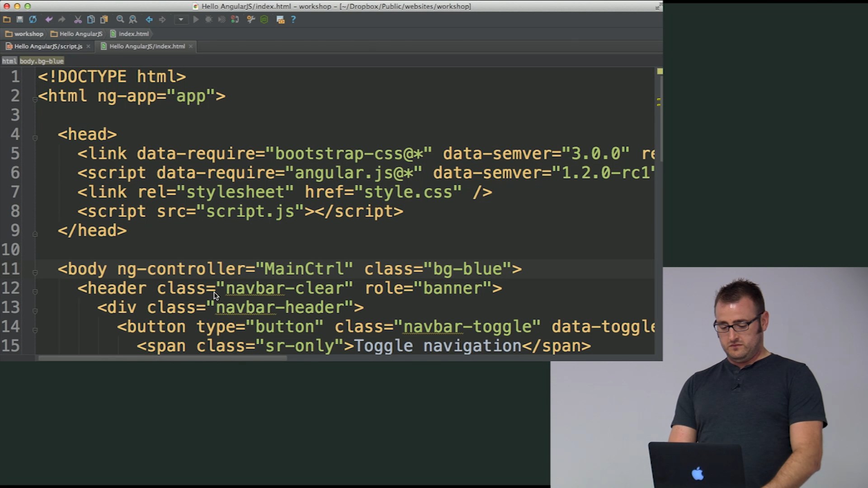The height and width of the screenshot is (488, 868).
Task: Click the Redo gray arrow icon
Action: pyautogui.click(x=62, y=19)
